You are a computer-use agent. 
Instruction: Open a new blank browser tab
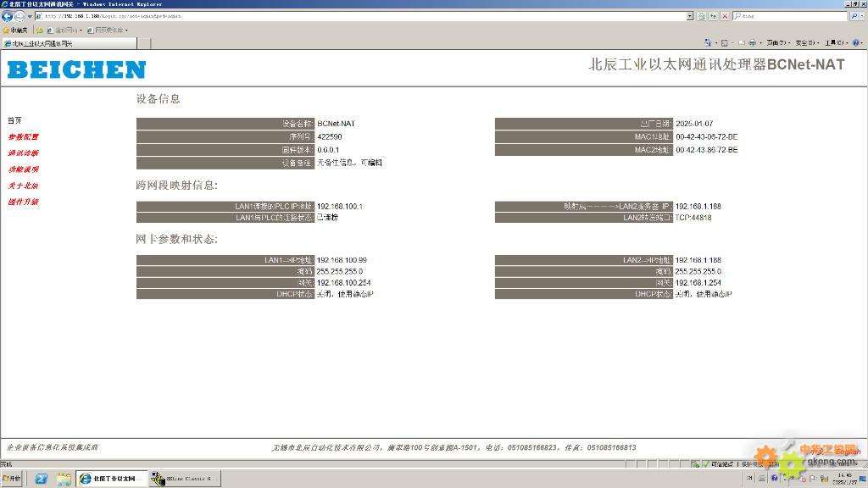click(143, 43)
